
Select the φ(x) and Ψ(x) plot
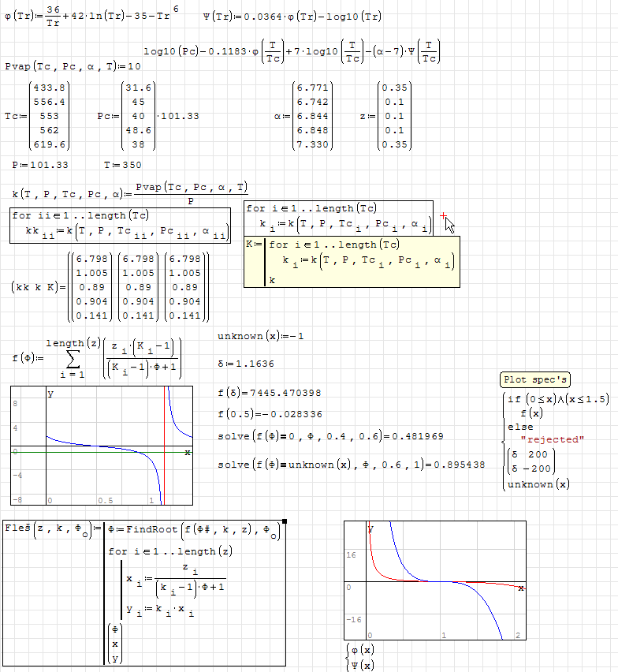pyautogui.click(x=434, y=581)
